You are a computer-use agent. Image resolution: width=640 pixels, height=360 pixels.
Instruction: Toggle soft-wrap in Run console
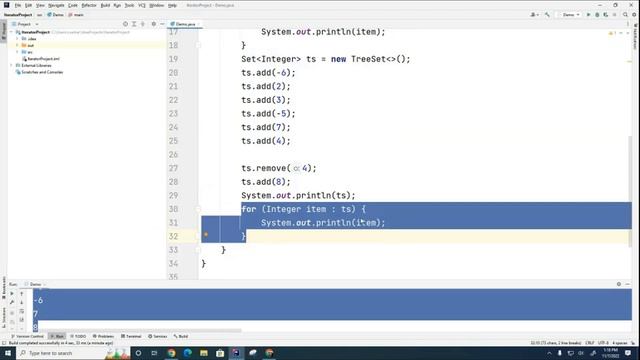point(22,311)
